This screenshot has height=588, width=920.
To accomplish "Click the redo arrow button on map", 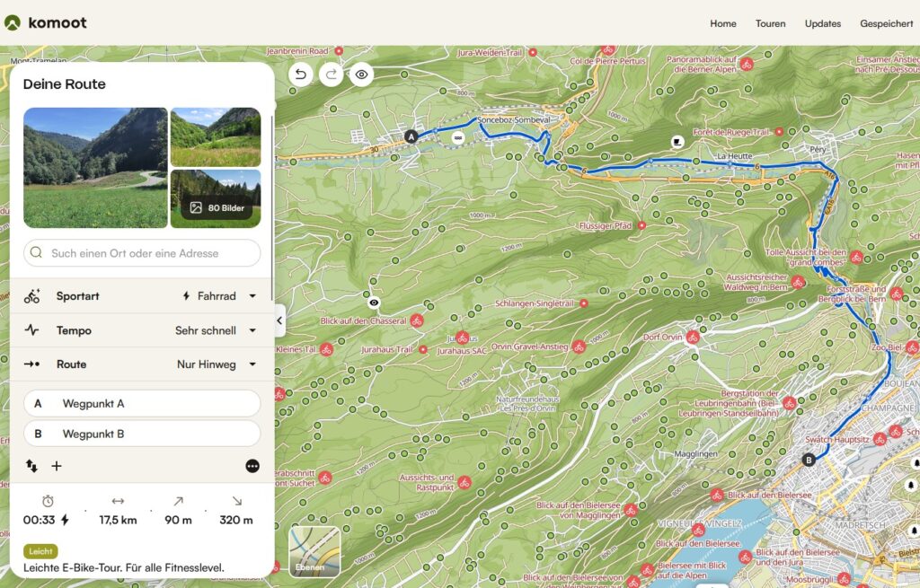I will pos(331,75).
